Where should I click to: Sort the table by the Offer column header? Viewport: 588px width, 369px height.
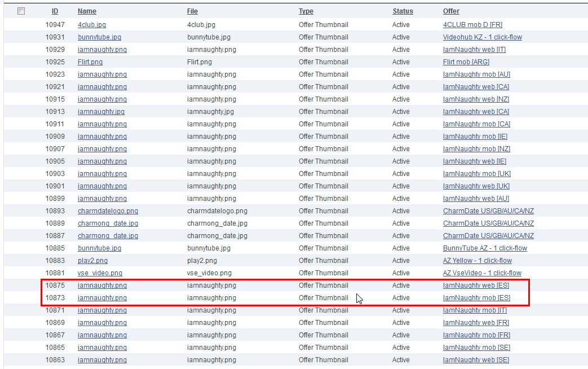[x=451, y=11]
